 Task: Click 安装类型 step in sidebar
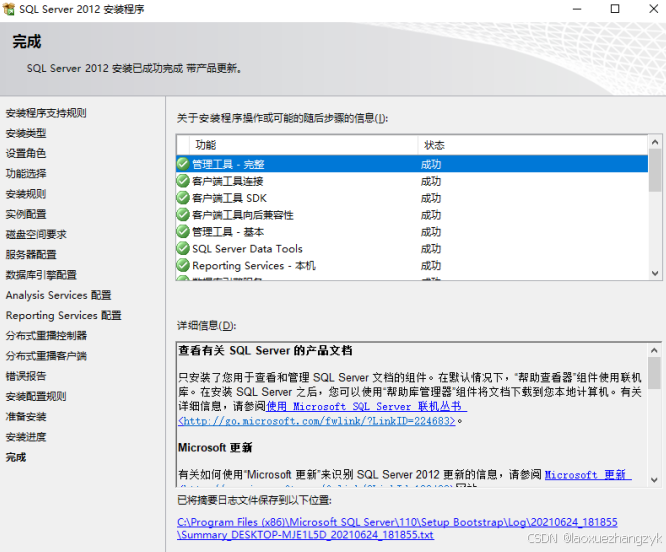tap(25, 133)
